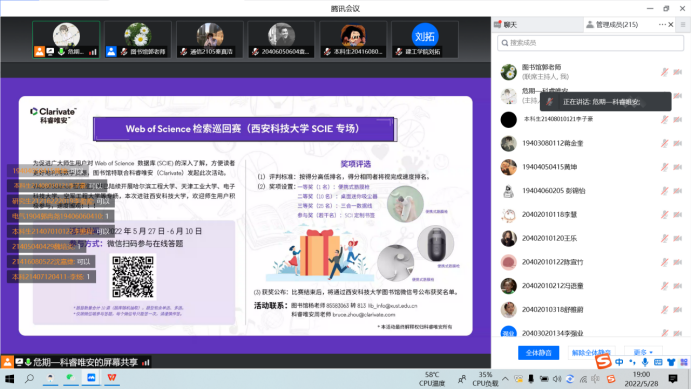Open taskbar search magnifier

29,378
